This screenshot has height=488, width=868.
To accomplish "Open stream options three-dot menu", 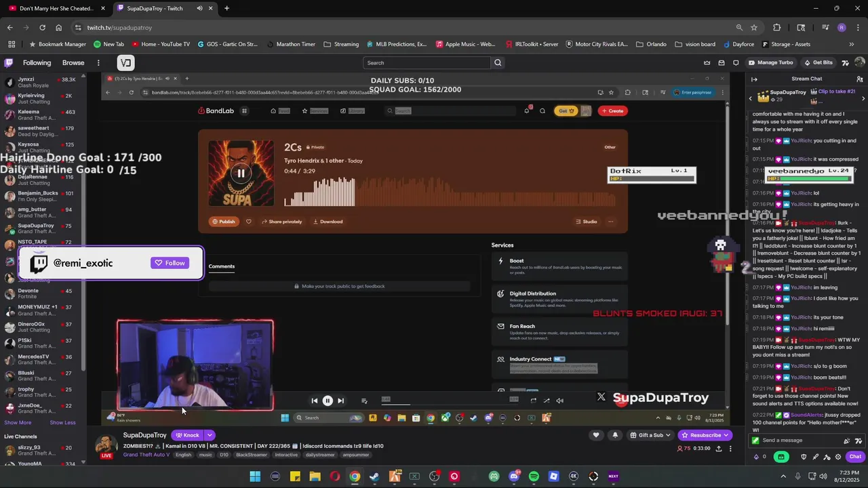I will coord(730,448).
